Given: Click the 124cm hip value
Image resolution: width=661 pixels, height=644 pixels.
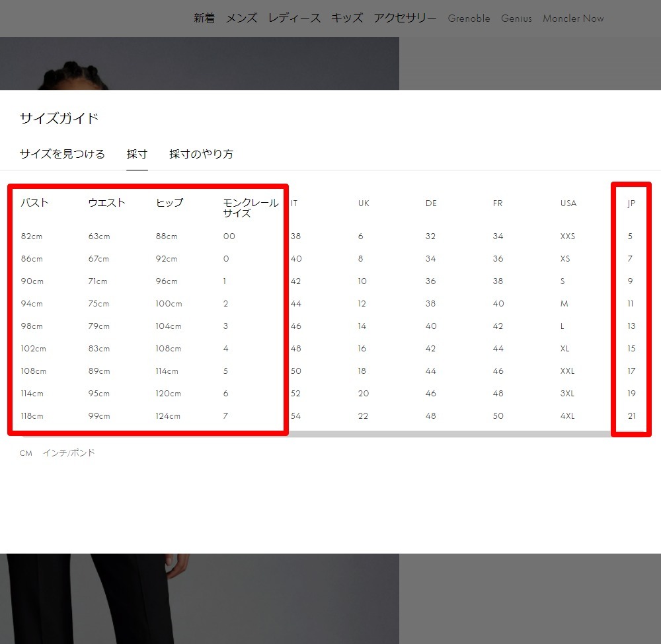Looking at the screenshot, I should [x=168, y=415].
